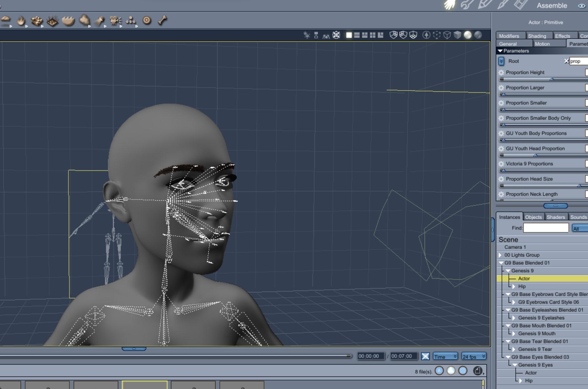This screenshot has width=588, height=389.
Task: Adjust the GU Youth Head Proportion slider handle
Action: [x=536, y=155]
